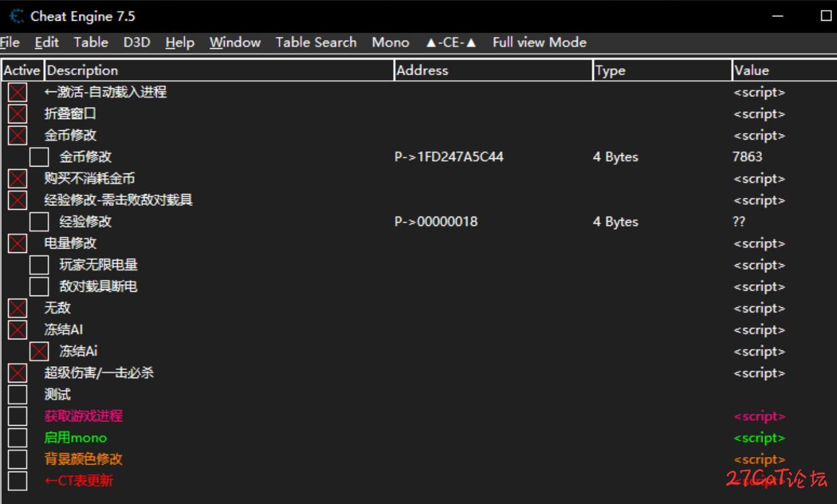Viewport: 837px width, 504px height.
Task: Select the 购买不消耗金币 description text
Action: tap(90, 178)
